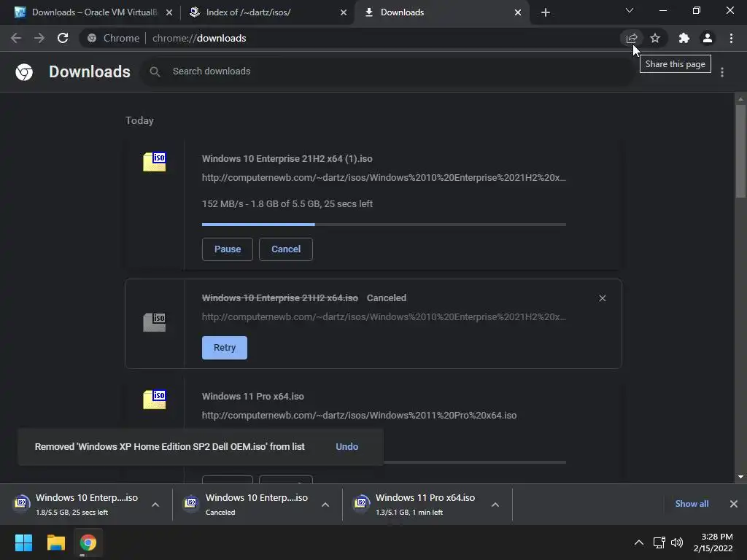Click the Windows 10 Enterprise download progress bar

(x=384, y=225)
